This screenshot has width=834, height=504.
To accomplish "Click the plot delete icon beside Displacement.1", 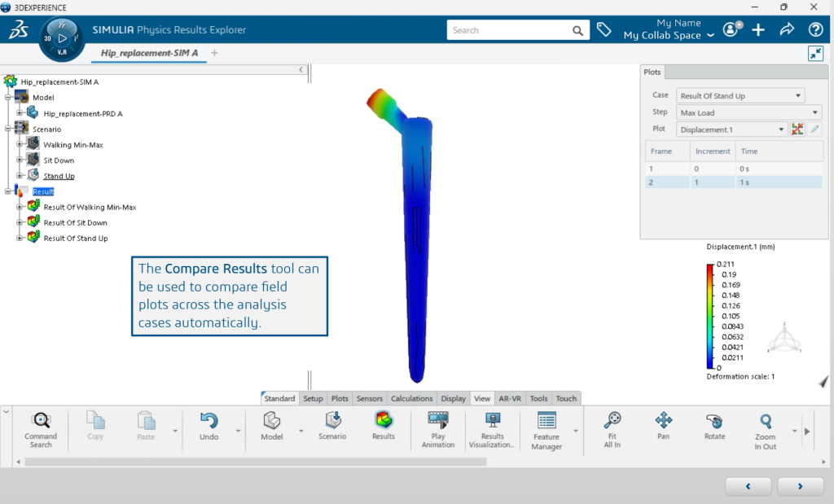I will (797, 129).
